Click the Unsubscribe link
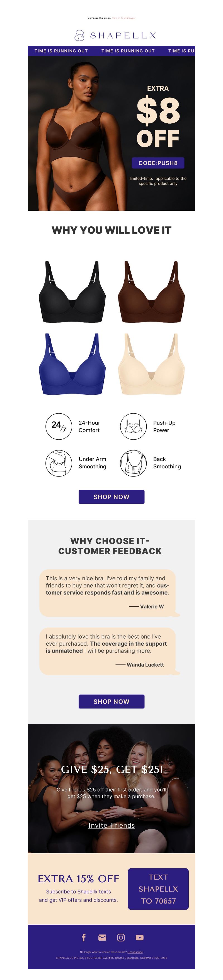Viewport: 223px width, 980px height. click(135, 952)
